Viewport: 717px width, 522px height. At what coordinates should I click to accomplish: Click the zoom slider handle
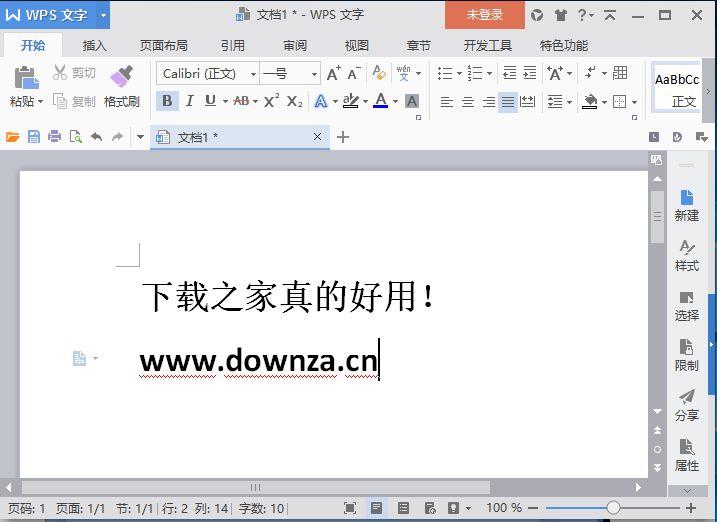pyautogui.click(x=613, y=507)
